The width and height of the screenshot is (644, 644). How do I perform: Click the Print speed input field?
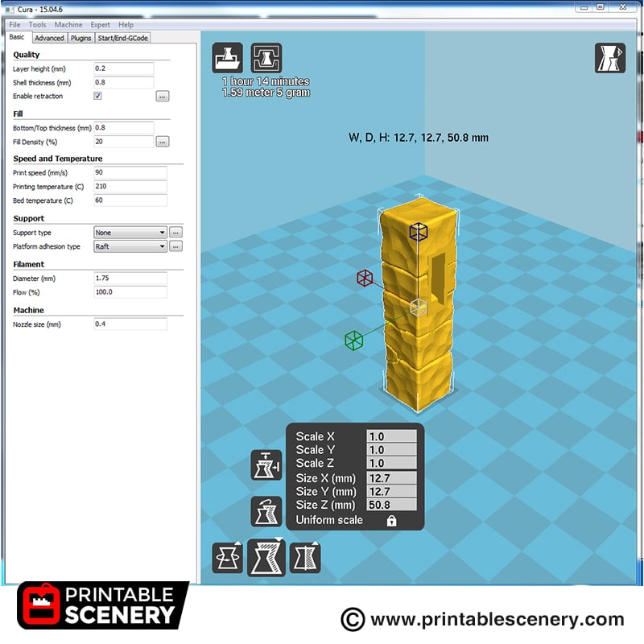[x=130, y=172]
